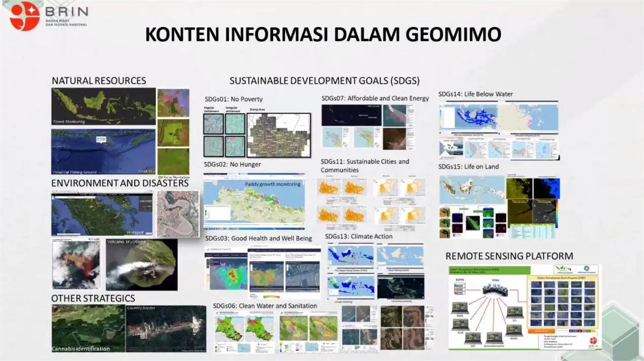Click the REMOTE SENSING PLATFORM heading
The image size is (644, 361).
coord(509,256)
